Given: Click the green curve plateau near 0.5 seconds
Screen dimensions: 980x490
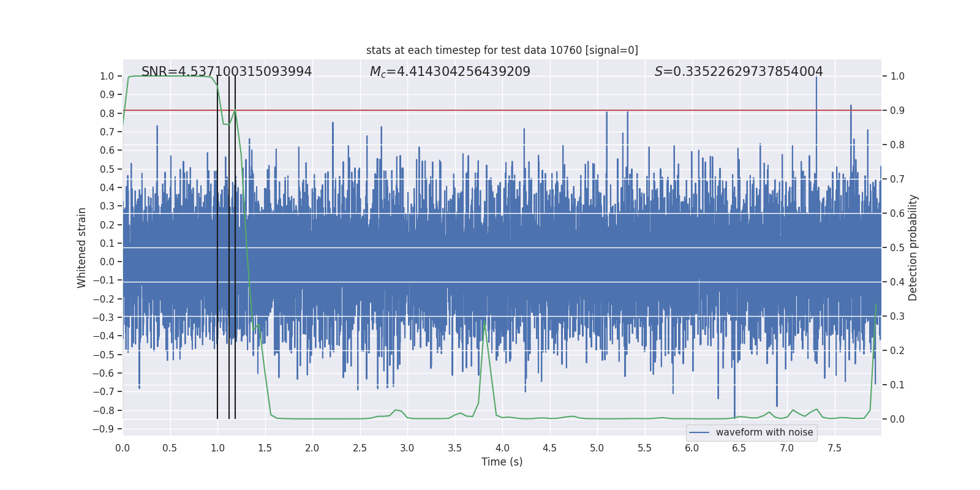Looking at the screenshot, I should point(170,76).
